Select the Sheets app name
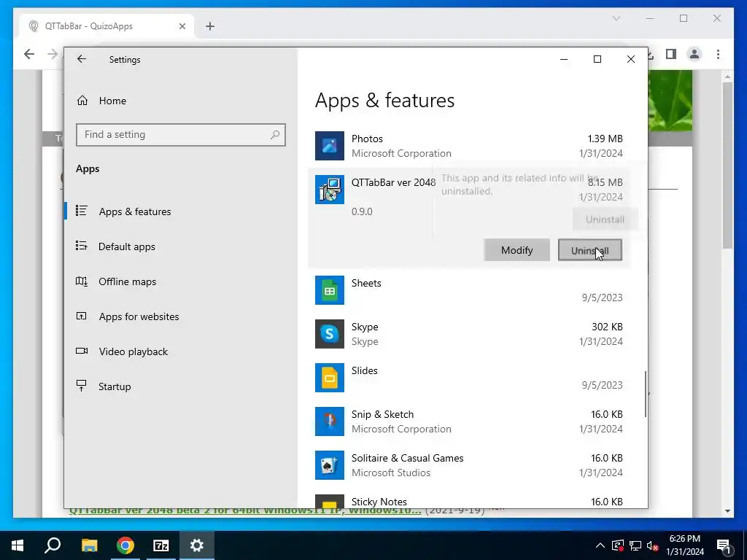This screenshot has height=560, width=747. [366, 283]
